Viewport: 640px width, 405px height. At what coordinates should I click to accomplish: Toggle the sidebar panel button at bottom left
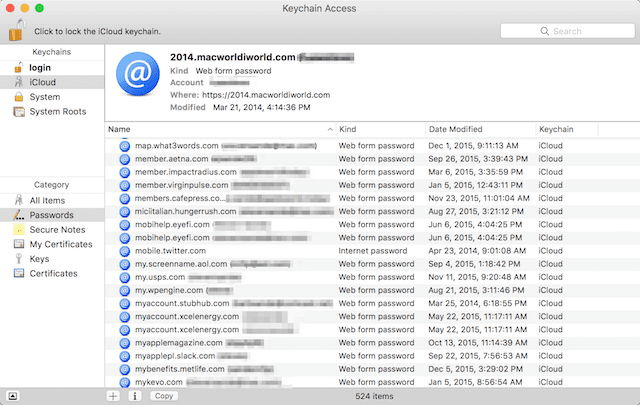click(12, 396)
